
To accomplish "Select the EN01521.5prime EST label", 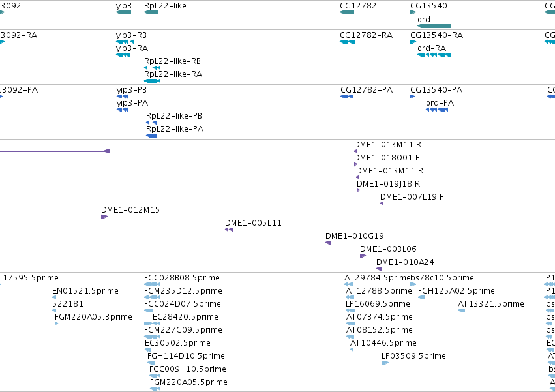I will click(85, 291).
